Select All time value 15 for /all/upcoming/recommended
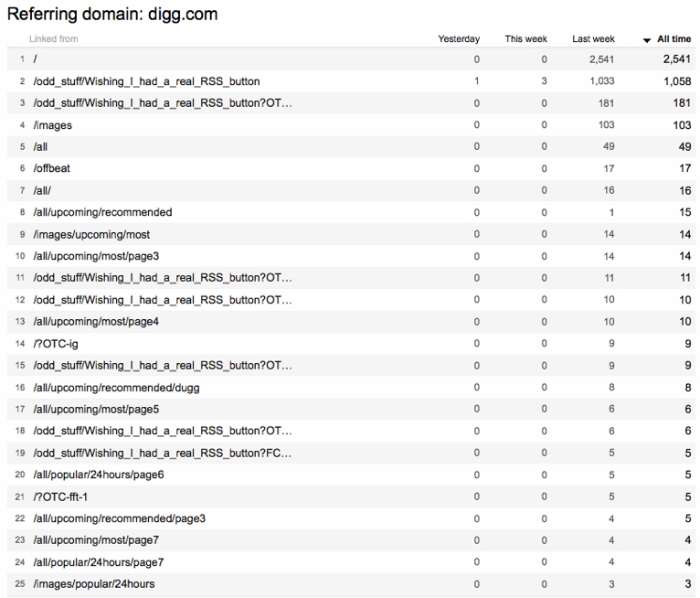This screenshot has width=700, height=598. (x=685, y=212)
